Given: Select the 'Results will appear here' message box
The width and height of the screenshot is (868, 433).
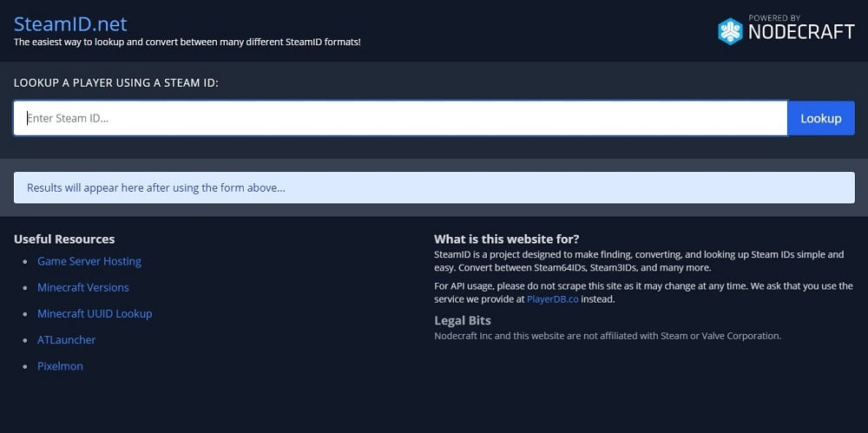Looking at the screenshot, I should click(x=434, y=187).
